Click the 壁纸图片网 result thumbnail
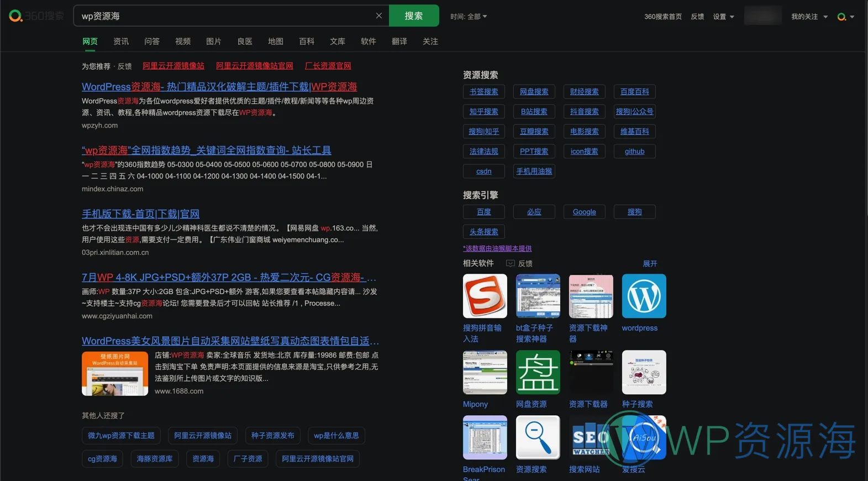The height and width of the screenshot is (481, 868). tap(115, 373)
